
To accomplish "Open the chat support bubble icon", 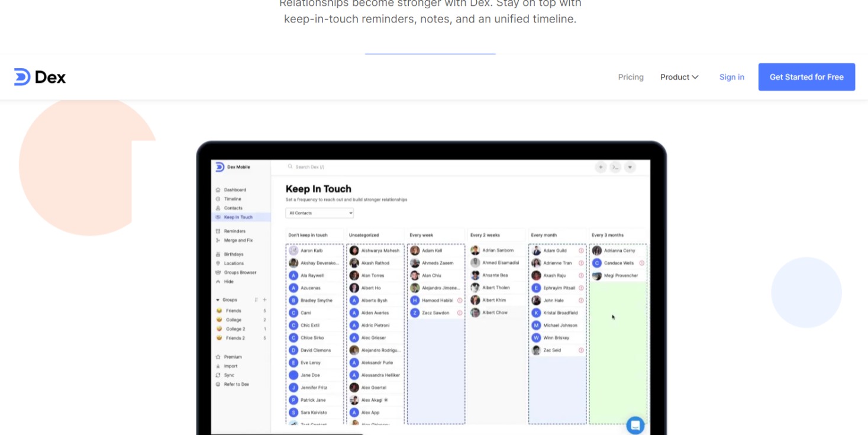I will coord(635,425).
